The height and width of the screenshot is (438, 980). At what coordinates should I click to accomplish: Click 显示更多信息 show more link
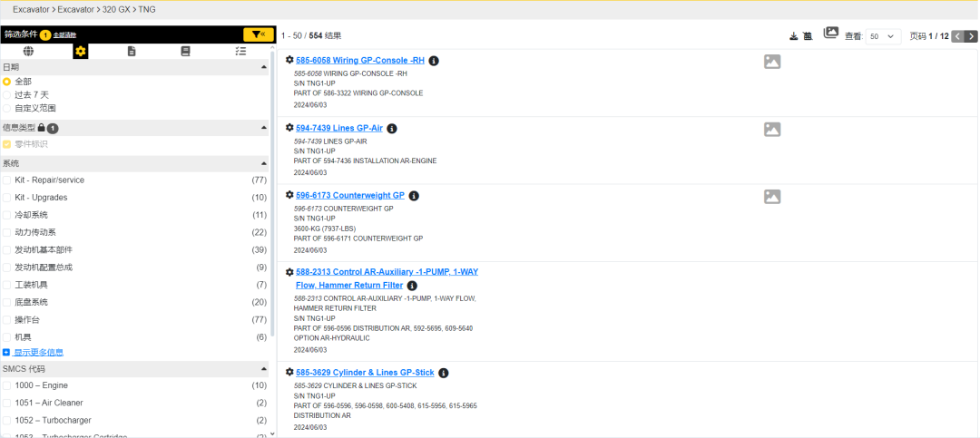pyautogui.click(x=39, y=353)
